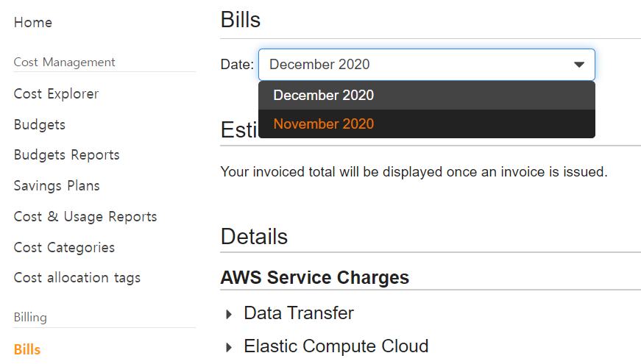Click the Cost Management section header
The height and width of the screenshot is (364, 641).
pos(65,63)
